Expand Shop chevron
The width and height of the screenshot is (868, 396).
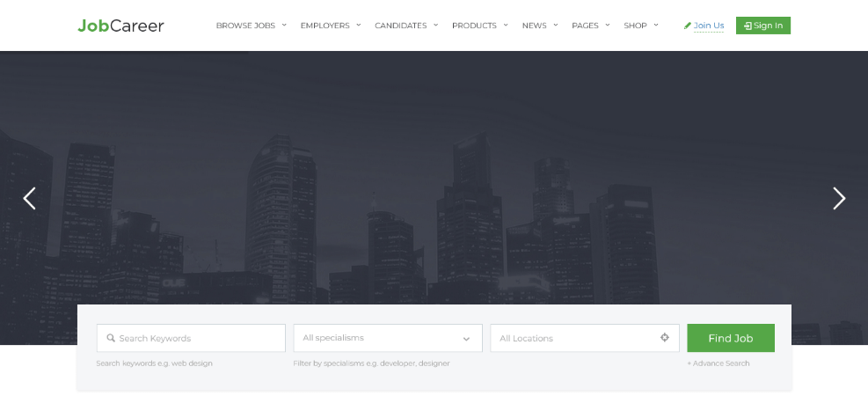(x=656, y=25)
